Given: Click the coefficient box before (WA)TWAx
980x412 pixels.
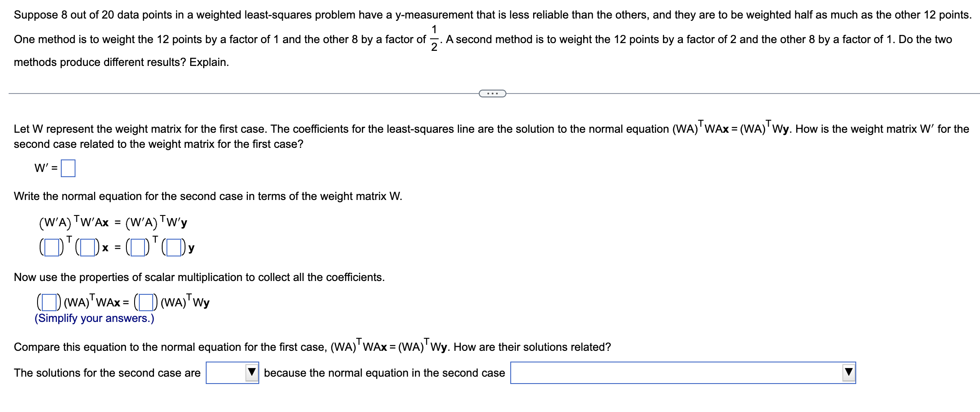Looking at the screenshot, I should [x=48, y=303].
